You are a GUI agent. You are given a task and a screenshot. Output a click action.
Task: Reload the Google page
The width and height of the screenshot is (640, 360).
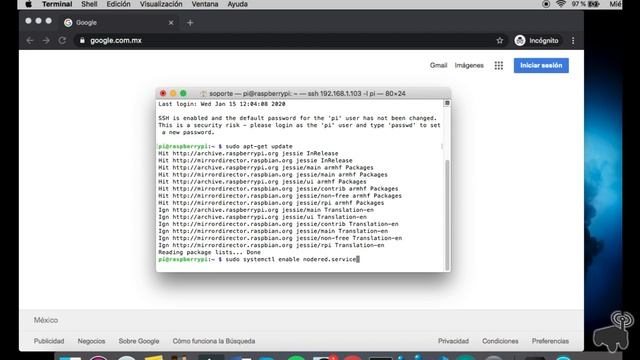coord(62,40)
